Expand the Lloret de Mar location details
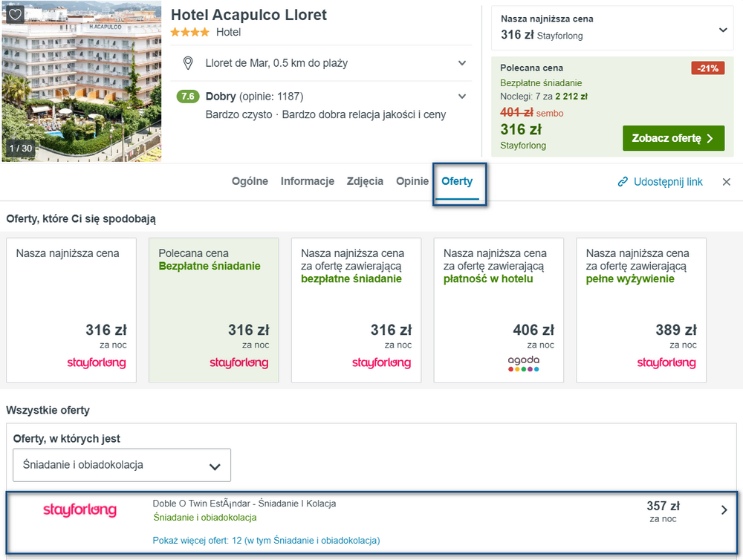 point(462,63)
